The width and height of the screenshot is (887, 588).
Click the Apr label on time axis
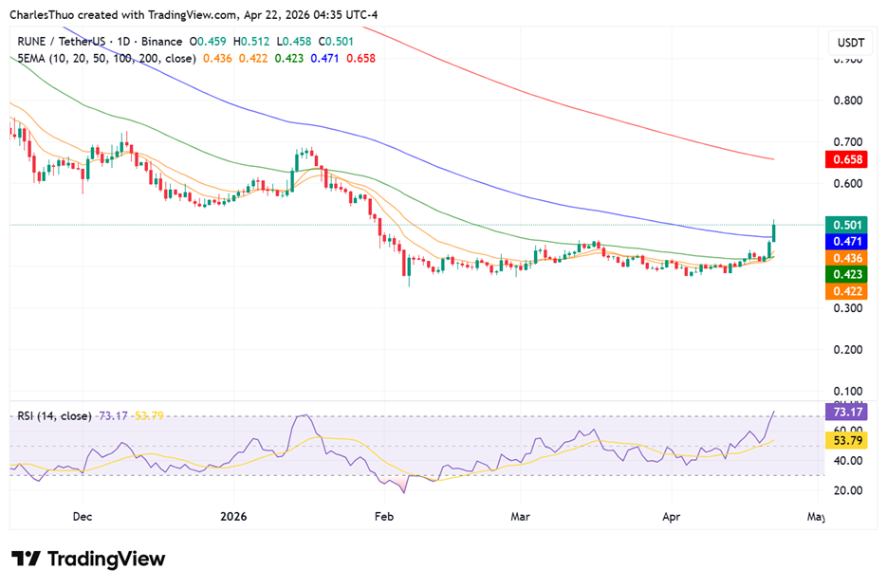click(x=671, y=517)
